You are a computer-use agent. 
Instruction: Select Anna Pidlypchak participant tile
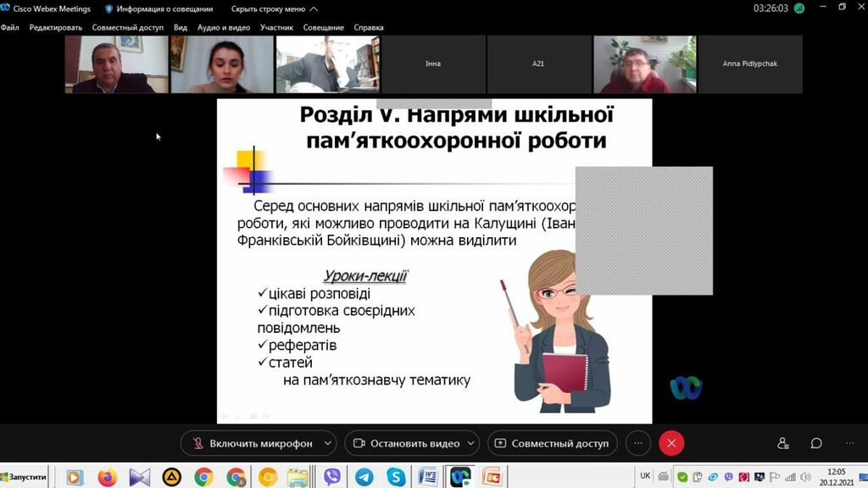coord(749,64)
